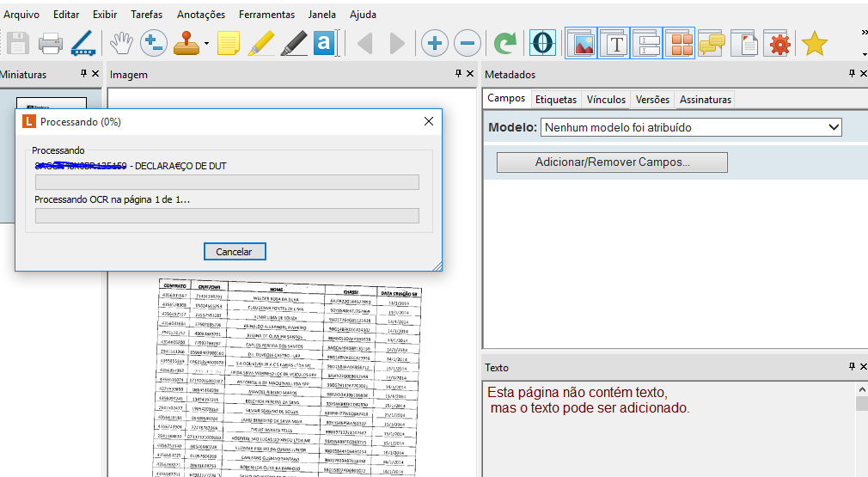Click the printer icon in toolbar
The width and height of the screenshot is (868, 477).
50,43
